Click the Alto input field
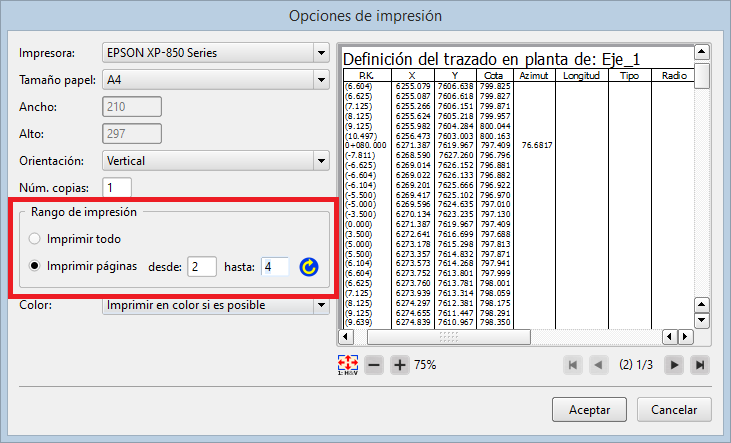 (132, 134)
